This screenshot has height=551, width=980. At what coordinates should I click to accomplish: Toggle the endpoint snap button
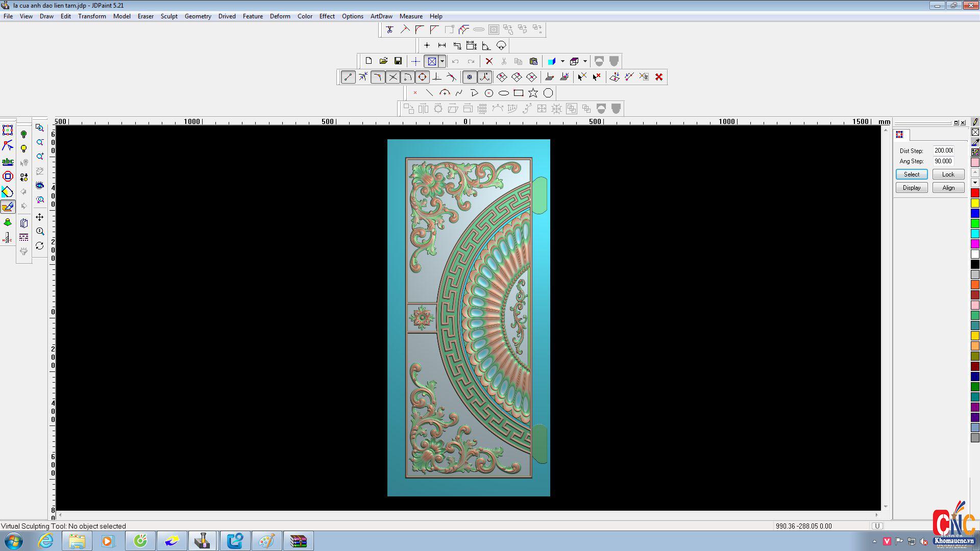pyautogui.click(x=348, y=77)
